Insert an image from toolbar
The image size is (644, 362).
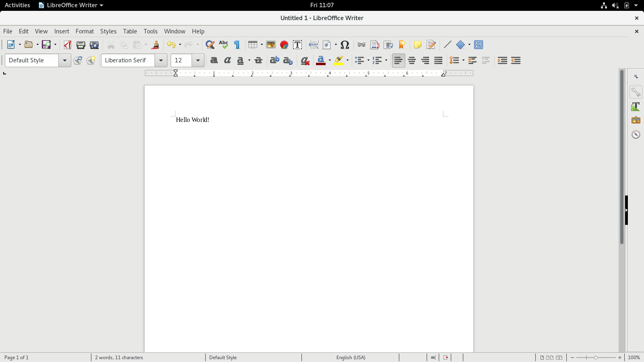pos(270,45)
